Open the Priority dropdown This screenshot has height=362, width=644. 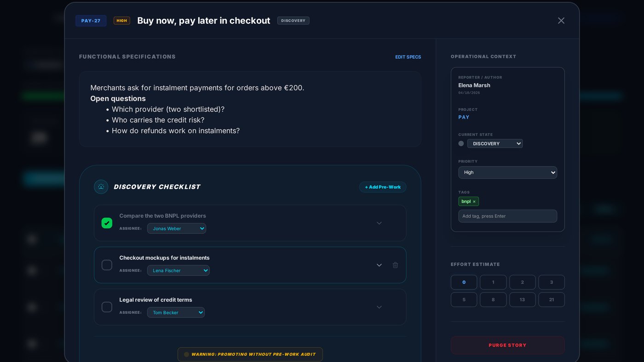[x=508, y=173]
